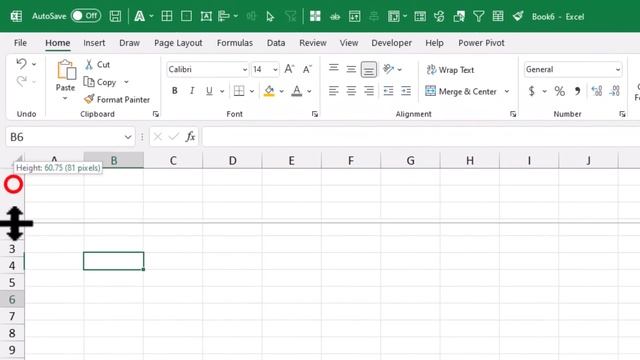The width and height of the screenshot is (640, 360).
Task: Open the Merge & Center dropdown arrow
Action: pyautogui.click(x=507, y=91)
